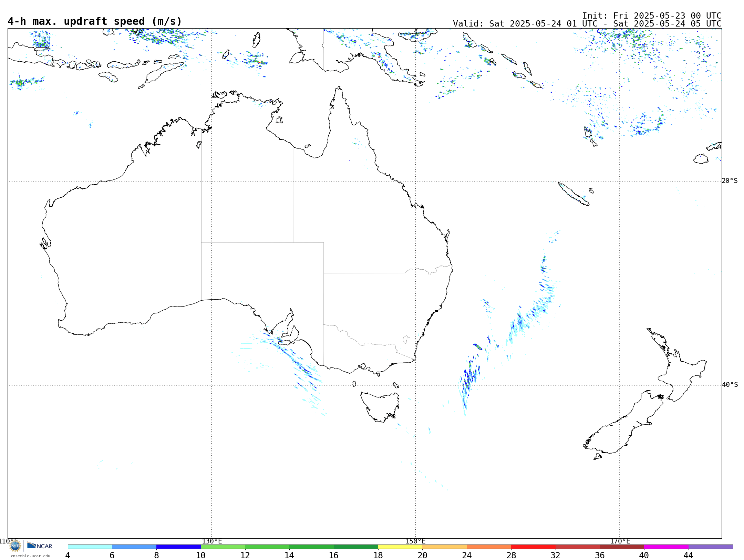Click the purple above-44 colorbar swatch
The width and height of the screenshot is (744, 560).
pos(711,547)
